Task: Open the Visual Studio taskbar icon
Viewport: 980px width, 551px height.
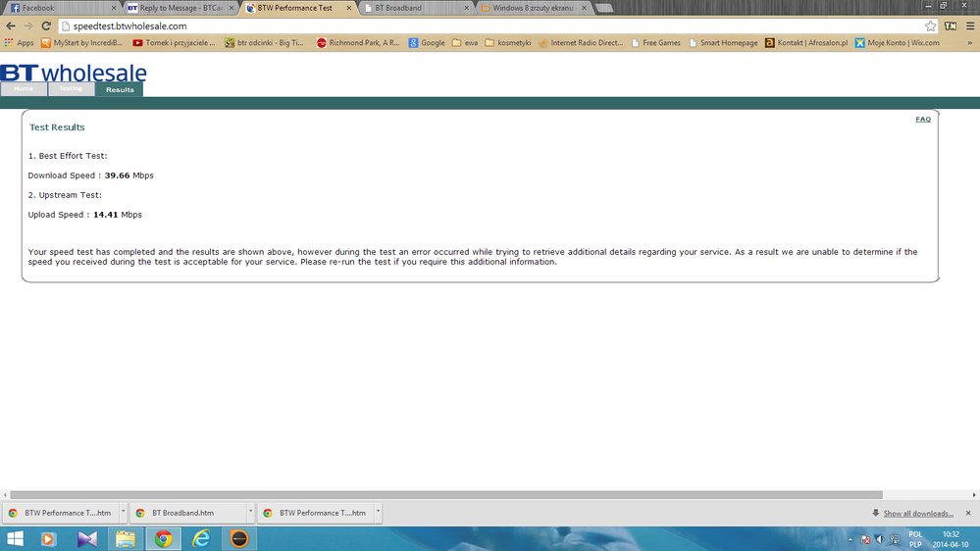Action: pyautogui.click(x=87, y=538)
